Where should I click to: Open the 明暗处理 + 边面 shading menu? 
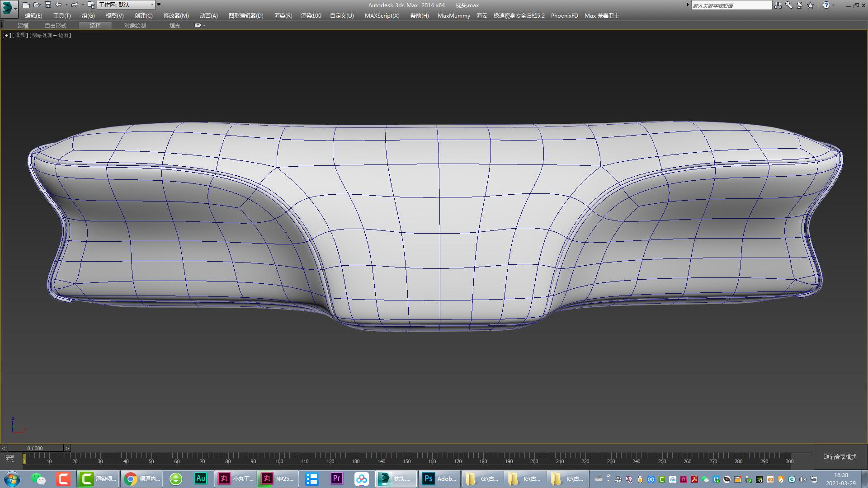tap(49, 35)
